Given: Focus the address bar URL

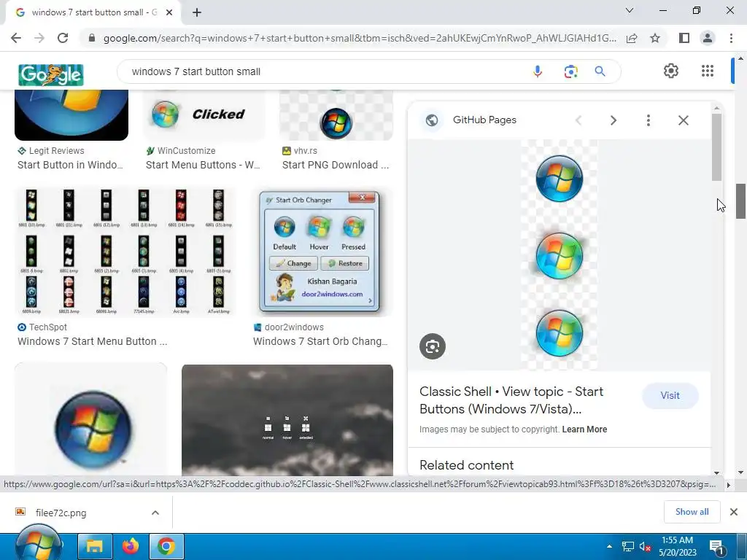Looking at the screenshot, I should point(360,38).
